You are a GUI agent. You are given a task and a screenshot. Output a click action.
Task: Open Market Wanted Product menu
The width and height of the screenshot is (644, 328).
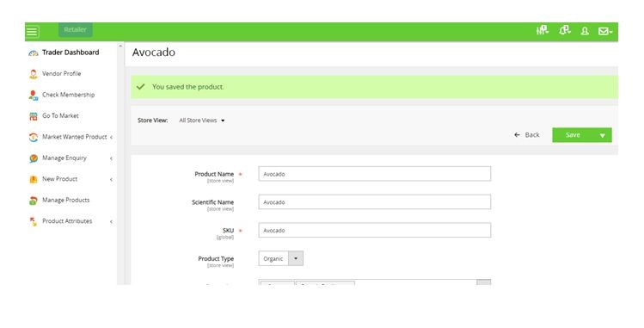point(74,137)
